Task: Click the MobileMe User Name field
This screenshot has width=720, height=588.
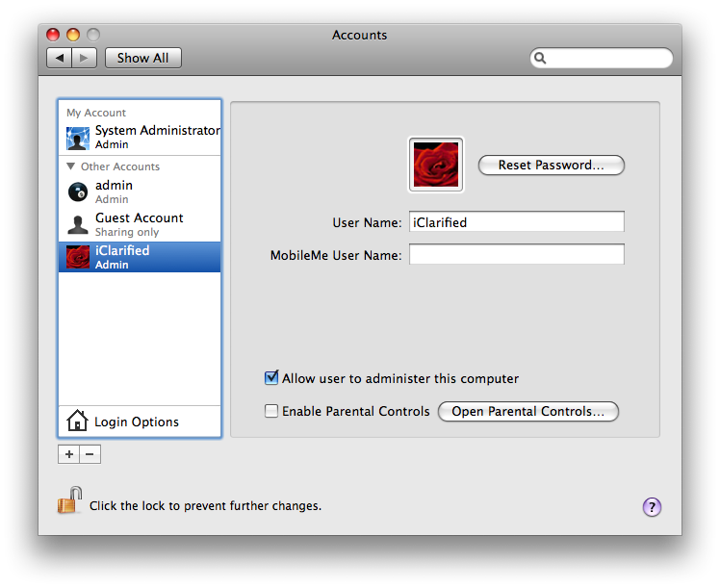Action: click(x=516, y=255)
